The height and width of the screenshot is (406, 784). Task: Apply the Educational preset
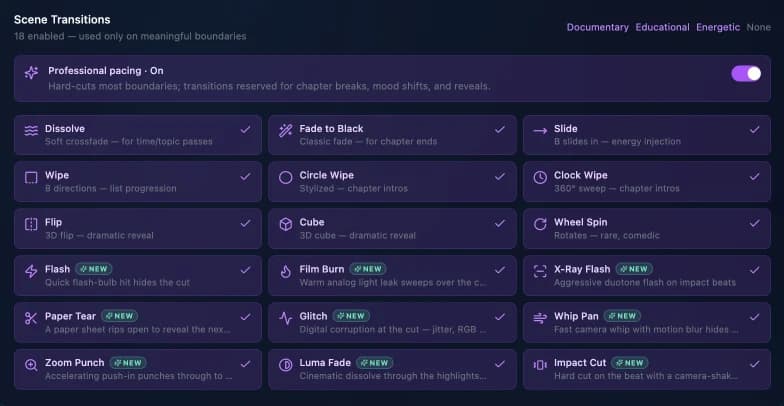662,28
